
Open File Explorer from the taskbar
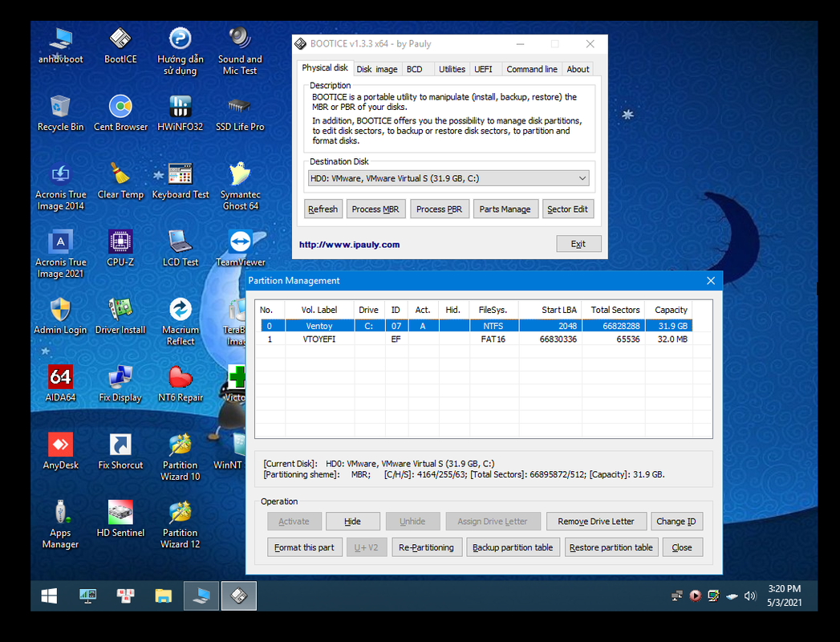pyautogui.click(x=164, y=596)
